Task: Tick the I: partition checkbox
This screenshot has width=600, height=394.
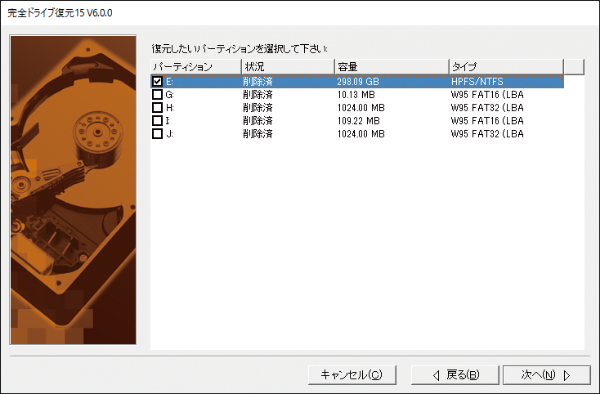Action: coord(157,120)
